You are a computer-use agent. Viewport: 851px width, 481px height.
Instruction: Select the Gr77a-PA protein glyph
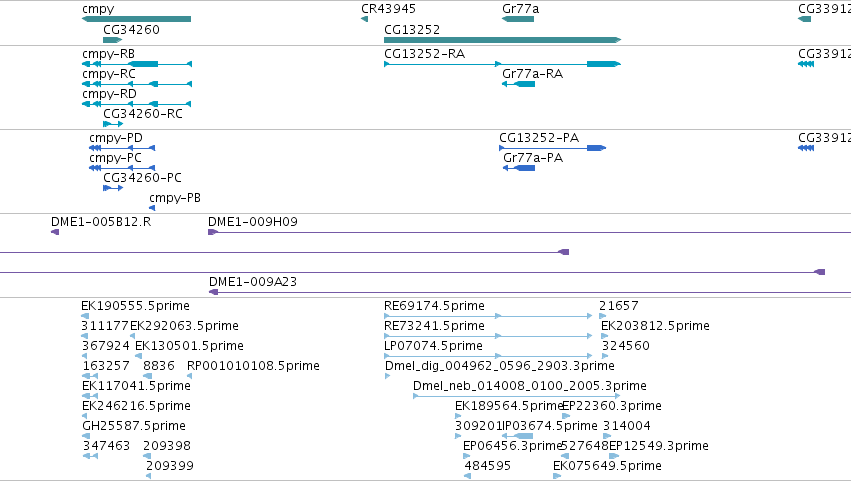pyautogui.click(x=519, y=168)
